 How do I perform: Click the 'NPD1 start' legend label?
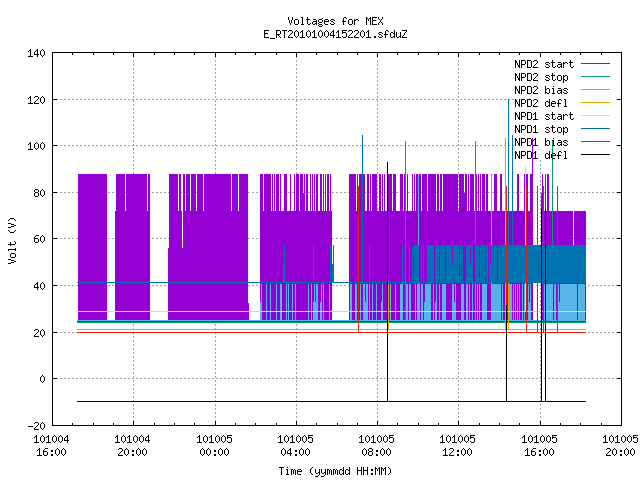point(544,116)
